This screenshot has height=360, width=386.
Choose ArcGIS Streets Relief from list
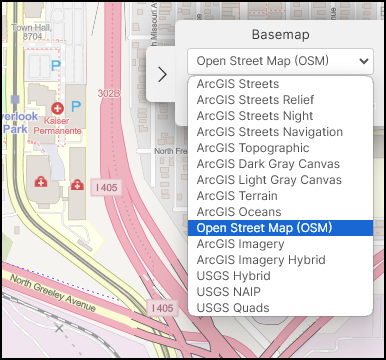pos(280,100)
